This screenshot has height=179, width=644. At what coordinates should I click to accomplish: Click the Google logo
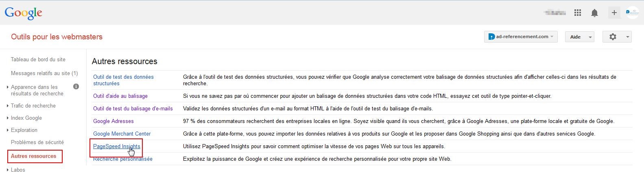pyautogui.click(x=23, y=13)
